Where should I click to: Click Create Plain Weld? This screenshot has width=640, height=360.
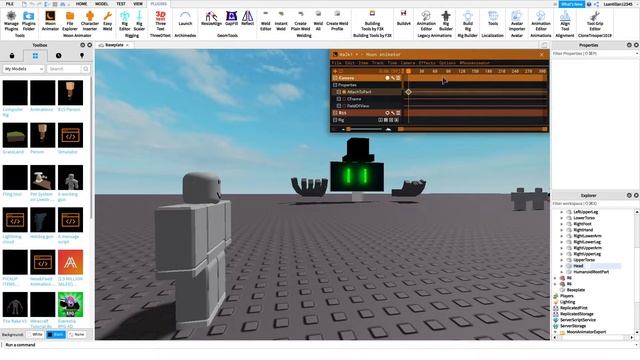click(300, 21)
